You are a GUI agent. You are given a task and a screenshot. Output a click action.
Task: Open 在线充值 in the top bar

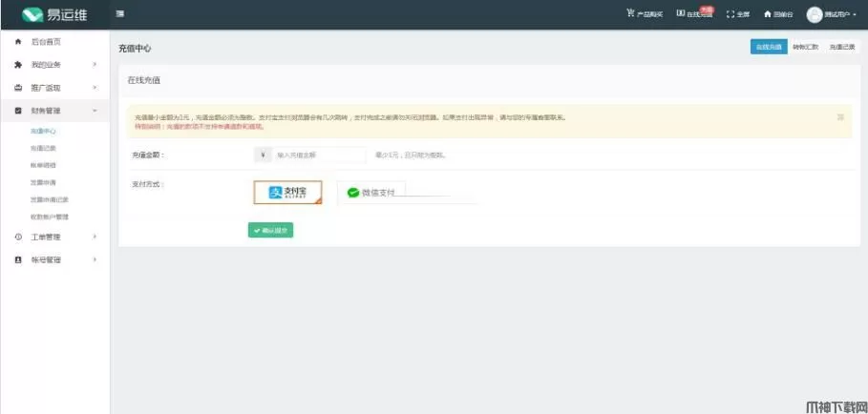695,14
